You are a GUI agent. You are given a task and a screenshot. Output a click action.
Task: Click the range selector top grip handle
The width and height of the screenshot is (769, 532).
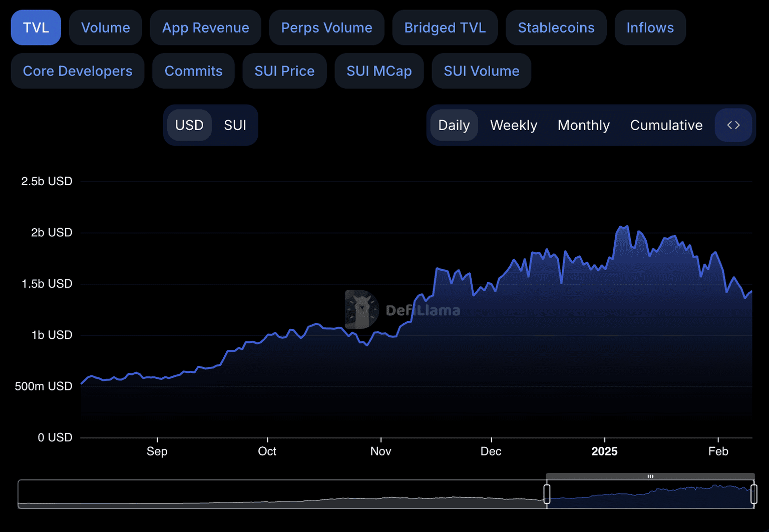(650, 476)
